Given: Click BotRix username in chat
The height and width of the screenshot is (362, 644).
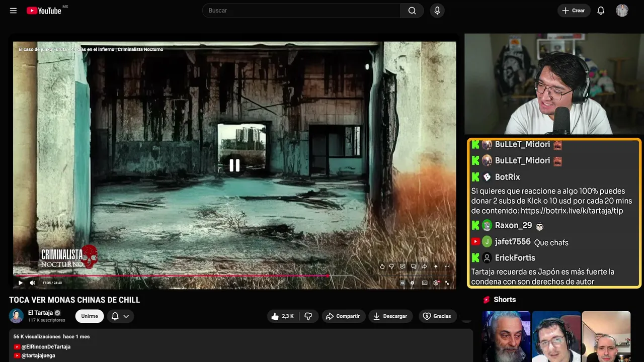Looking at the screenshot, I should click(508, 177).
